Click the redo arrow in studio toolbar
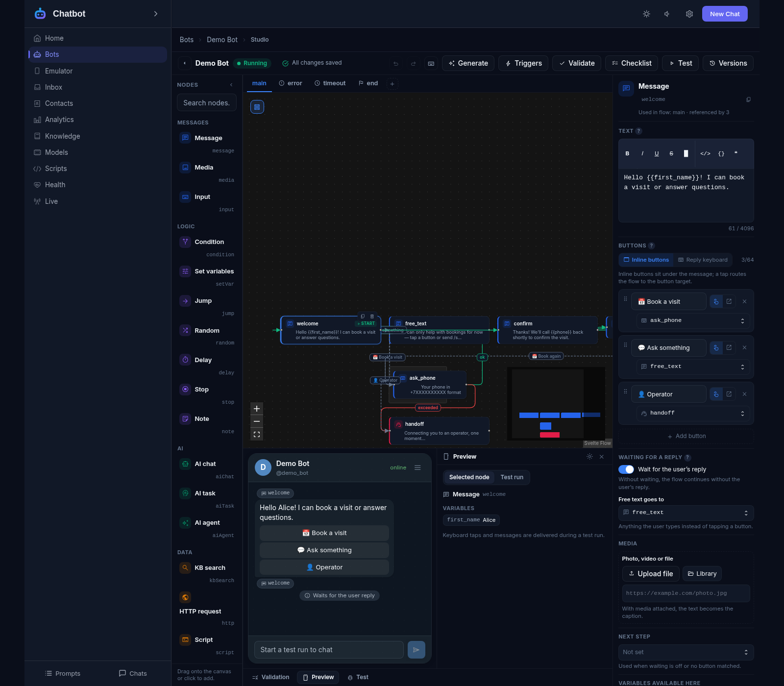The width and height of the screenshot is (784, 686). tap(414, 63)
